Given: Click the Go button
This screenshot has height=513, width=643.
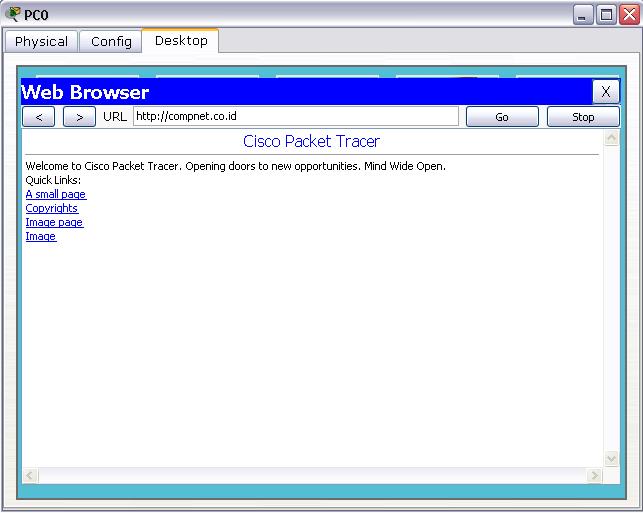Looking at the screenshot, I should coord(502,117).
